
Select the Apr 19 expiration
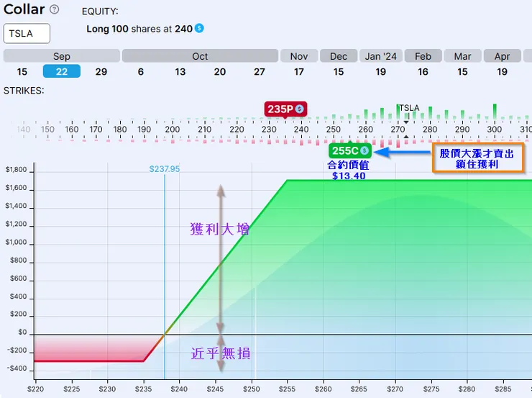pos(502,72)
